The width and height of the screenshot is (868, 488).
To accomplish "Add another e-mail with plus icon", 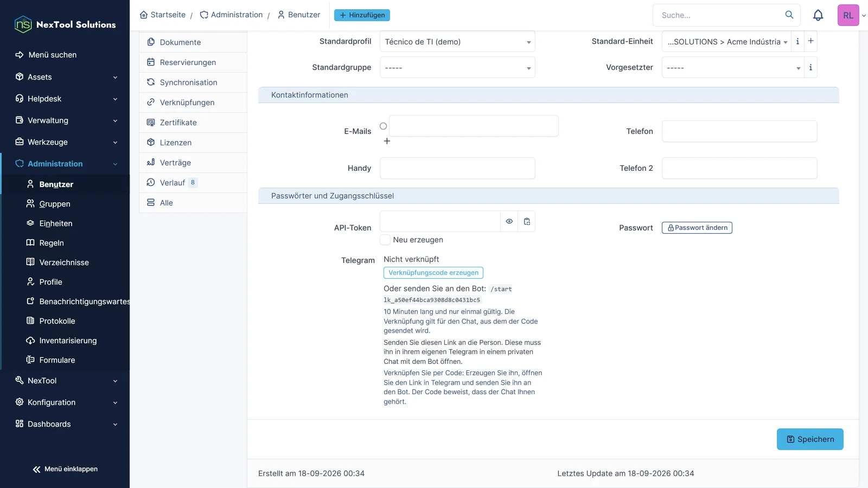I will [x=387, y=141].
